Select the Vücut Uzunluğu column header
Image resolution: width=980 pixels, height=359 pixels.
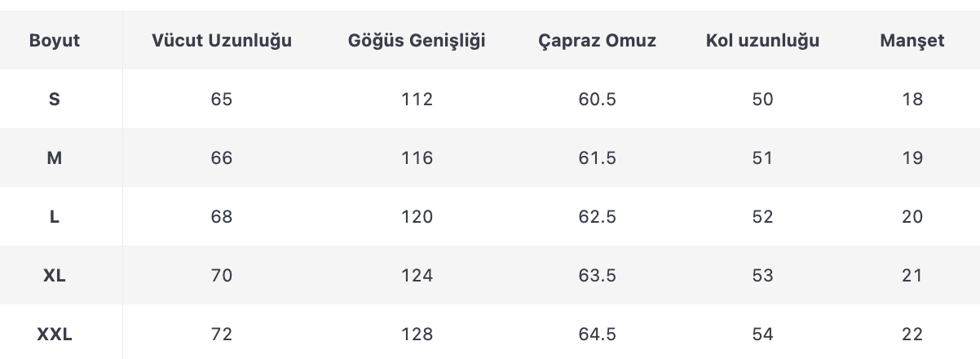(222, 41)
